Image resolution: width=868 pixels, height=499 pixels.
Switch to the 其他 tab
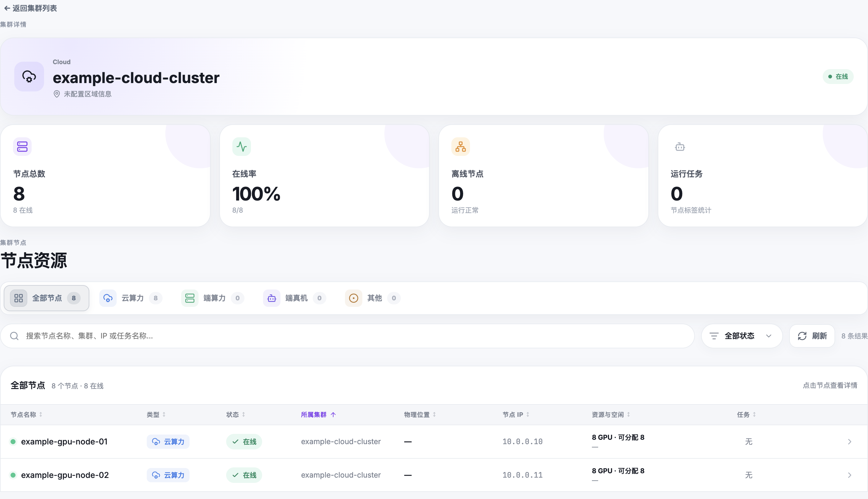coord(373,298)
